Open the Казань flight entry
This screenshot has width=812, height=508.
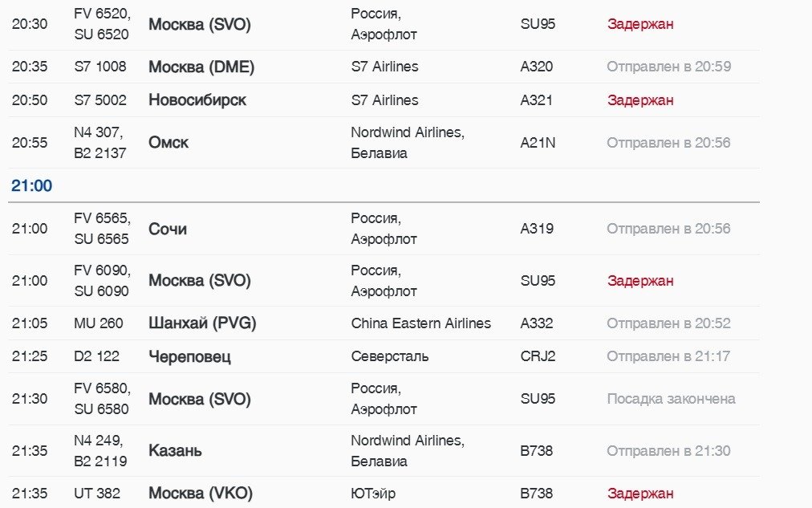175,451
